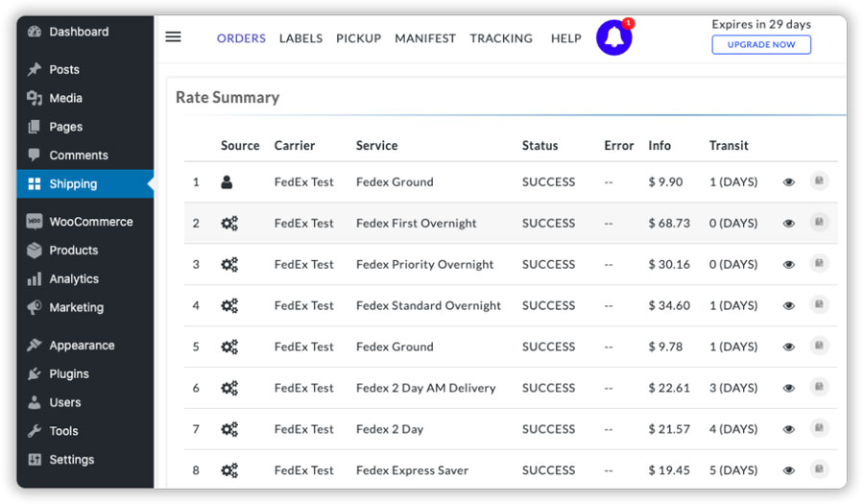This screenshot has width=864, height=504.
Task: Click the save icon for the $9.78 Fedex Ground rate
Action: (820, 346)
